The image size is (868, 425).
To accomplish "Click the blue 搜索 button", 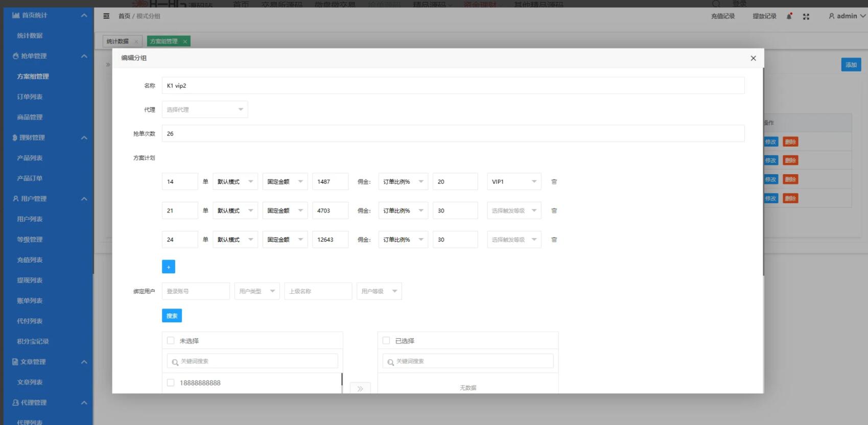I will click(x=172, y=316).
